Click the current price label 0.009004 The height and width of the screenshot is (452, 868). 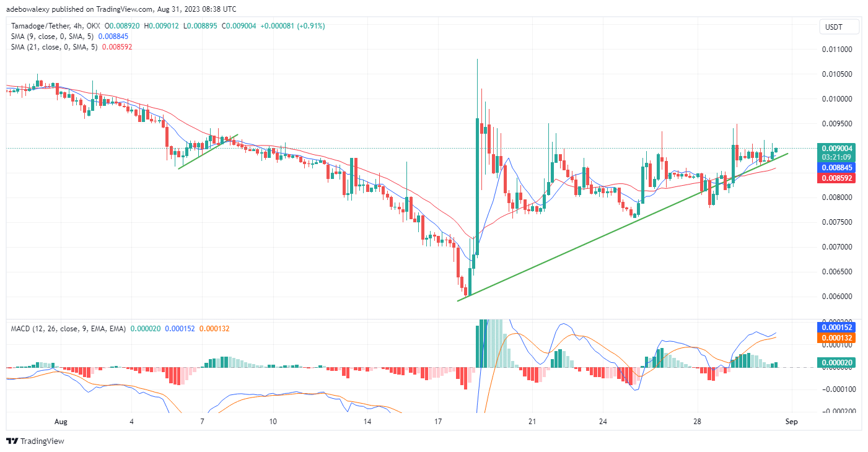click(837, 149)
